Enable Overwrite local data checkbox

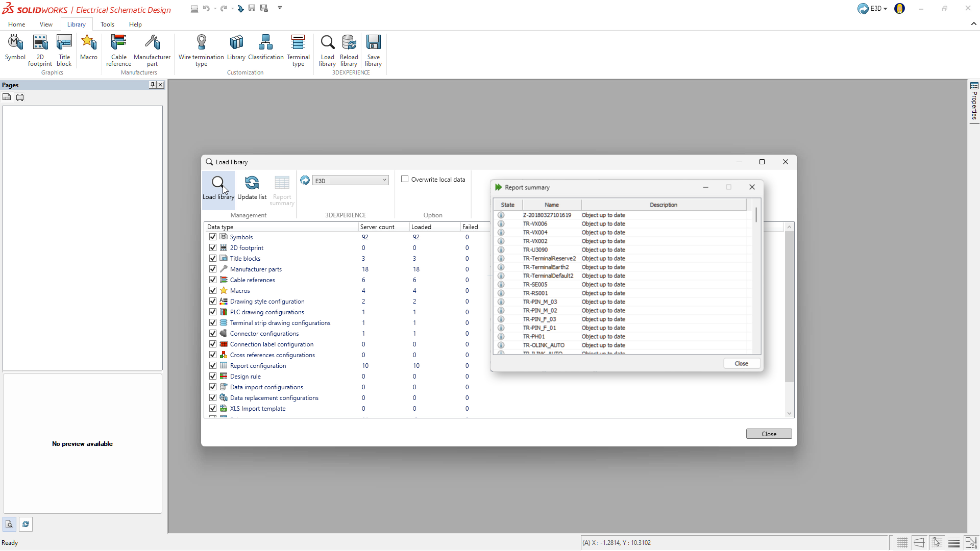click(x=405, y=179)
